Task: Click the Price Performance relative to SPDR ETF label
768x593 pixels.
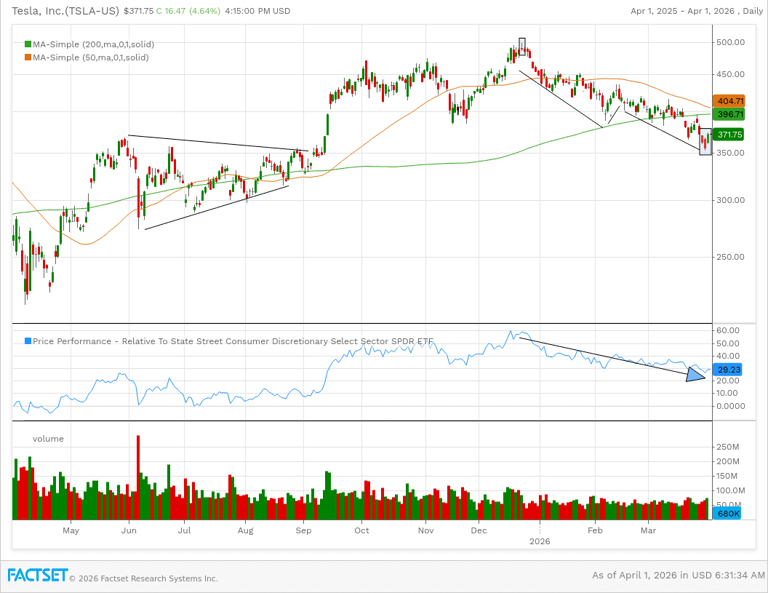Action: click(x=233, y=341)
